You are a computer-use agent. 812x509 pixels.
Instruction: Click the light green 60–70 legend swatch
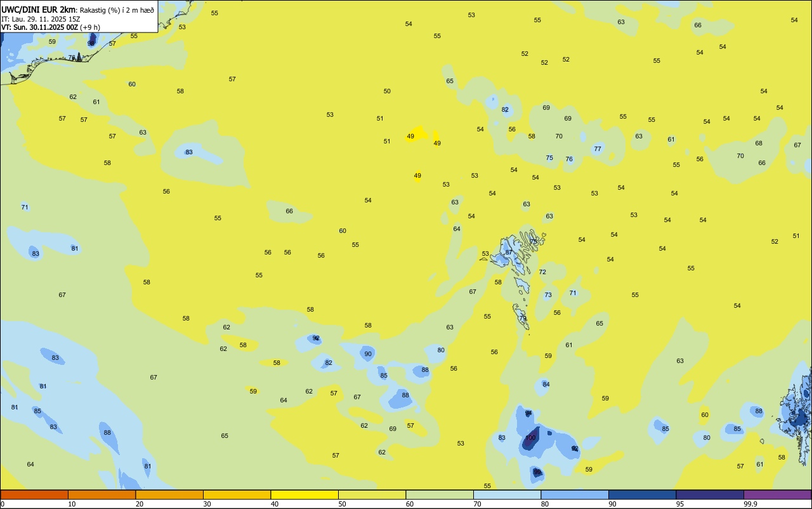coord(440,494)
